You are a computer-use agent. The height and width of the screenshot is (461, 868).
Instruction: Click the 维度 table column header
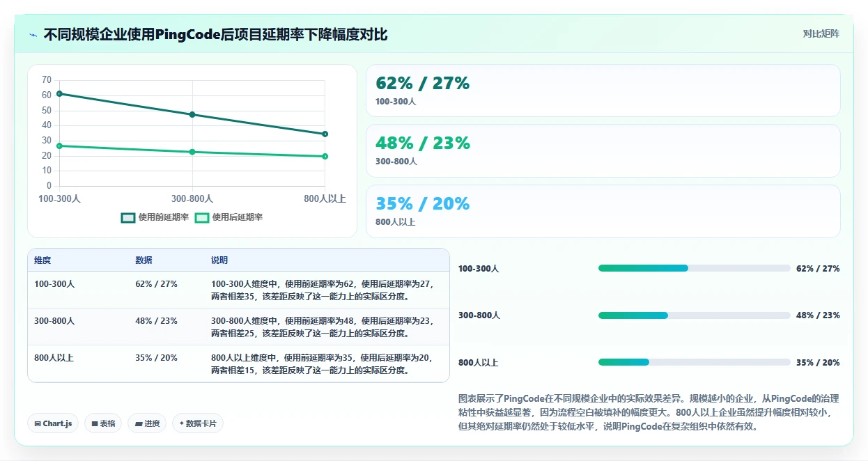click(42, 260)
